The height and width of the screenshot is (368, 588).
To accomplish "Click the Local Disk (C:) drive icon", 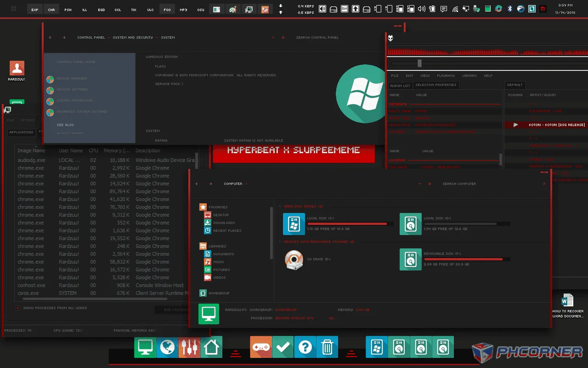I will coord(294,224).
